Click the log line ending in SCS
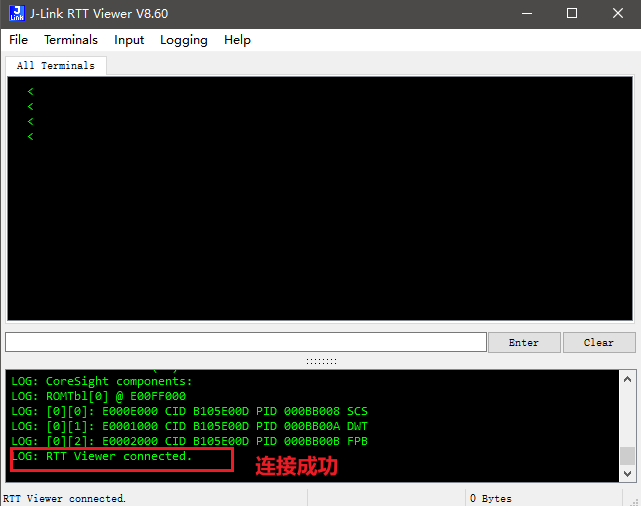 (189, 411)
